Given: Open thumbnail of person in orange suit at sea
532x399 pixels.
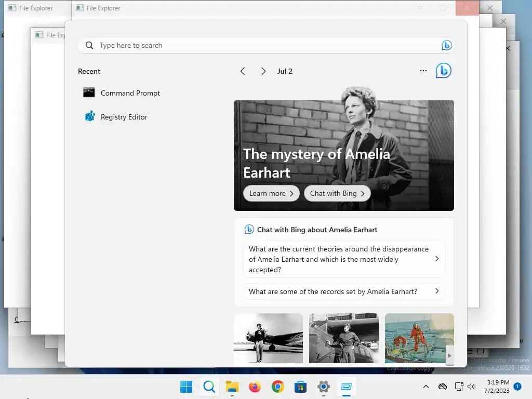Looking at the screenshot, I should click(419, 338).
